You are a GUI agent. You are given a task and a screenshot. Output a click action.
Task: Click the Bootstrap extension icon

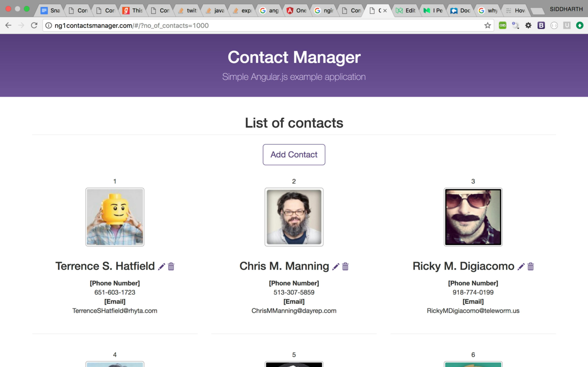pos(541,25)
